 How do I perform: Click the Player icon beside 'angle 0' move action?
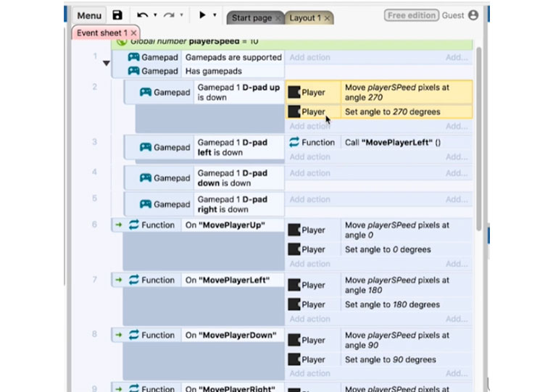[294, 230]
